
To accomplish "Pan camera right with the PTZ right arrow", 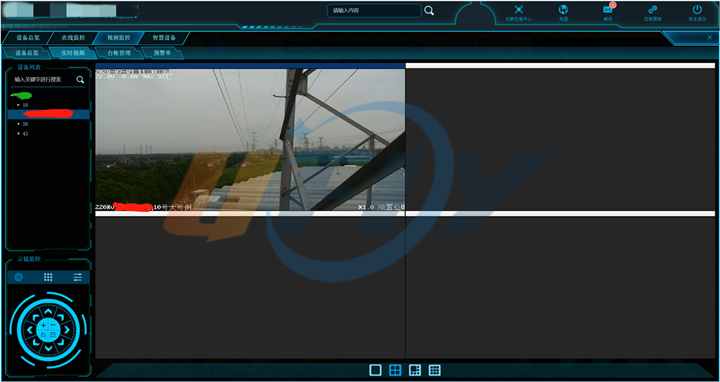I will coord(67,330).
